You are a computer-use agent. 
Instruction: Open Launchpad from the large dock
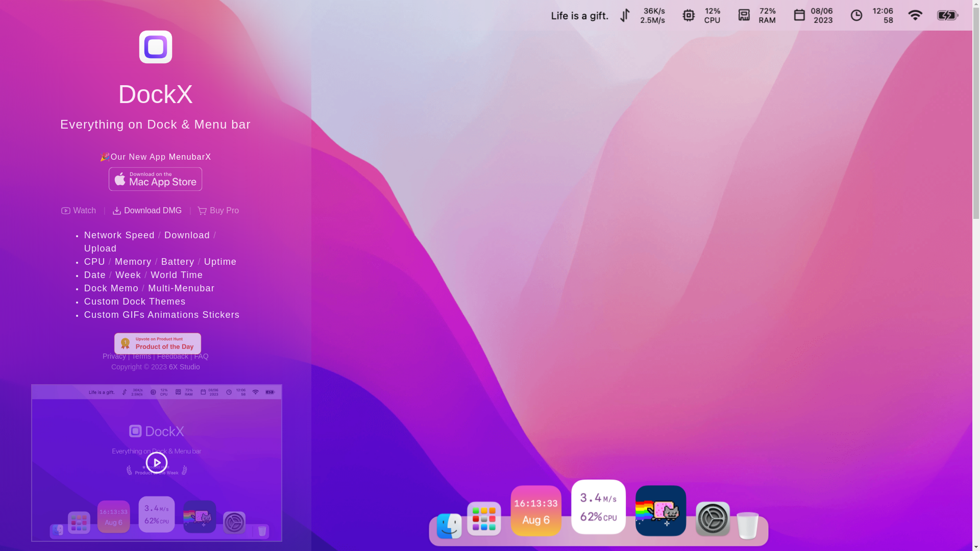point(484,519)
